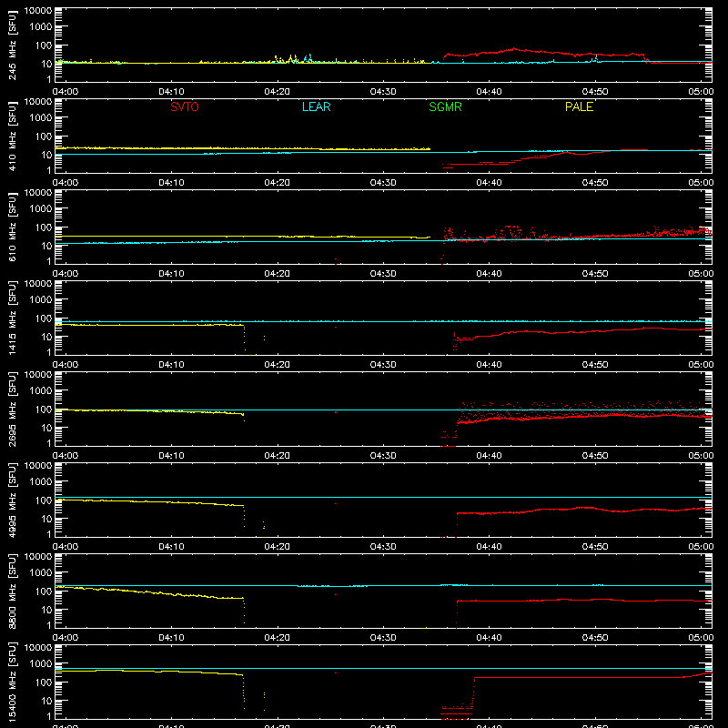Image resolution: width=728 pixels, height=728 pixels.
Task: Click '04:00' tick under the 4995 MHz panel
Action: tap(66, 547)
